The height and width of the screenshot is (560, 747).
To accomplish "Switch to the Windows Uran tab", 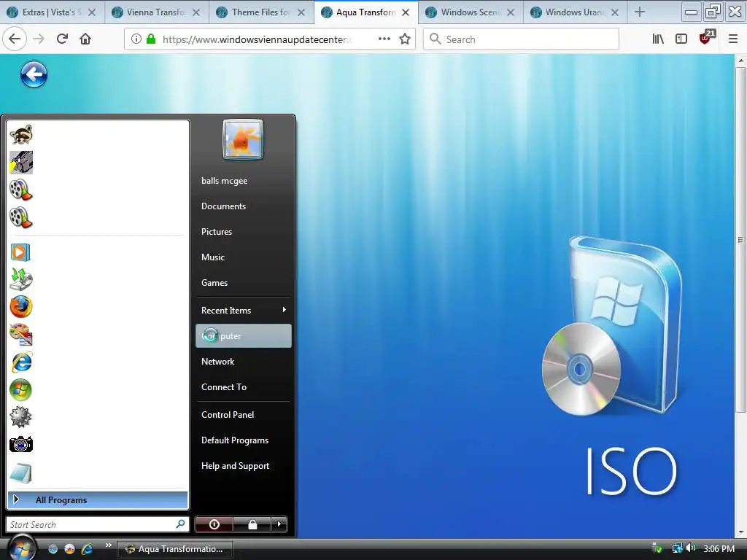I will pos(575,12).
